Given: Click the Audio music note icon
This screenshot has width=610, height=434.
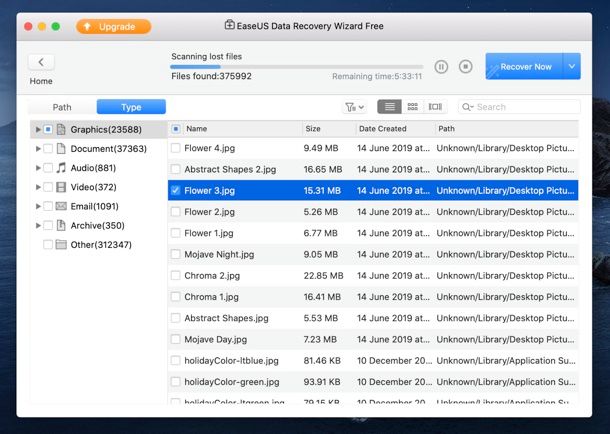Looking at the screenshot, I should tap(61, 168).
